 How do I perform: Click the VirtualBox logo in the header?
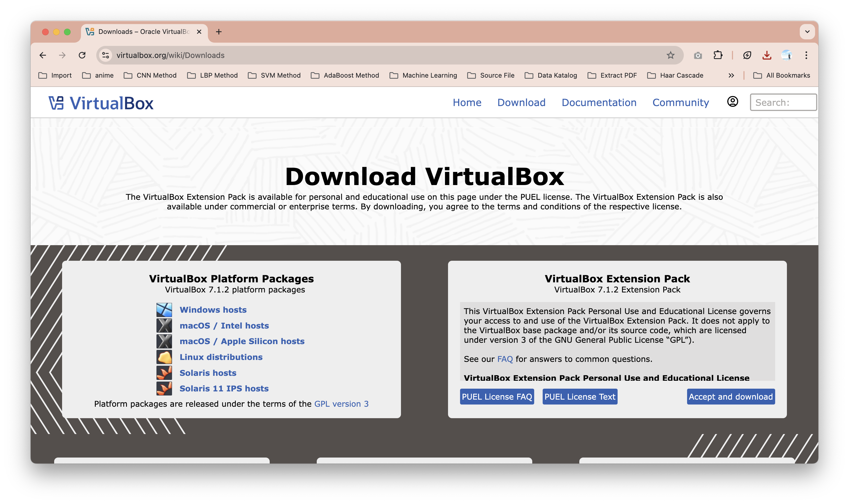coord(101,103)
